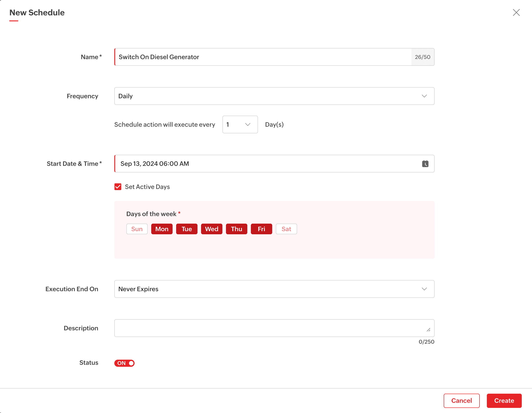Image resolution: width=532 pixels, height=413 pixels.
Task: Toggle Wed day button off
Action: point(212,229)
